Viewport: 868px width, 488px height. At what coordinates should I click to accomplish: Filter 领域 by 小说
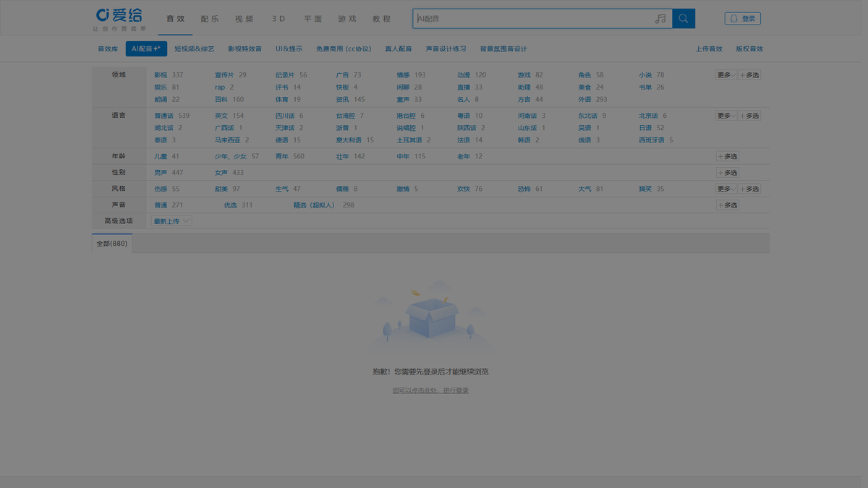coord(645,75)
